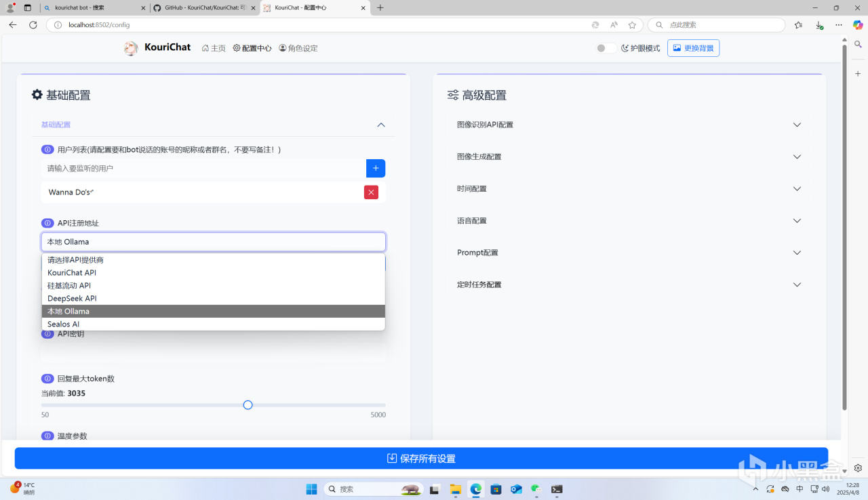Open browser sidebar search icon
The height and width of the screenshot is (500, 868).
click(858, 44)
